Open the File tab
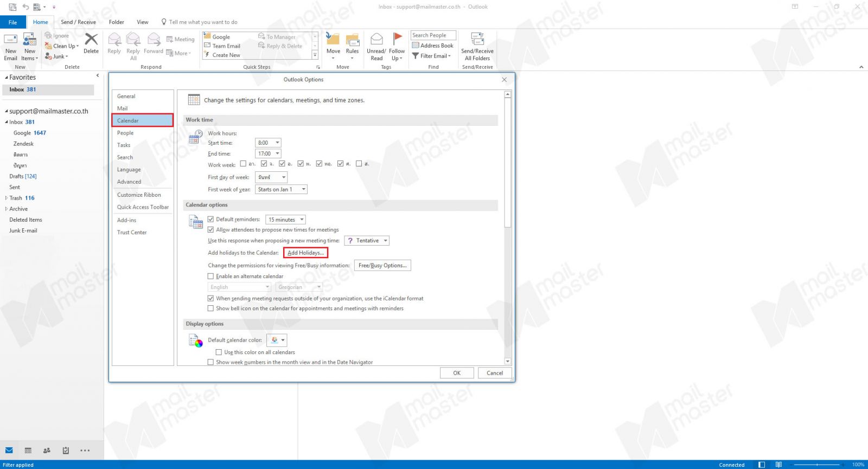Viewport: 868px width, 469px height. 13,22
